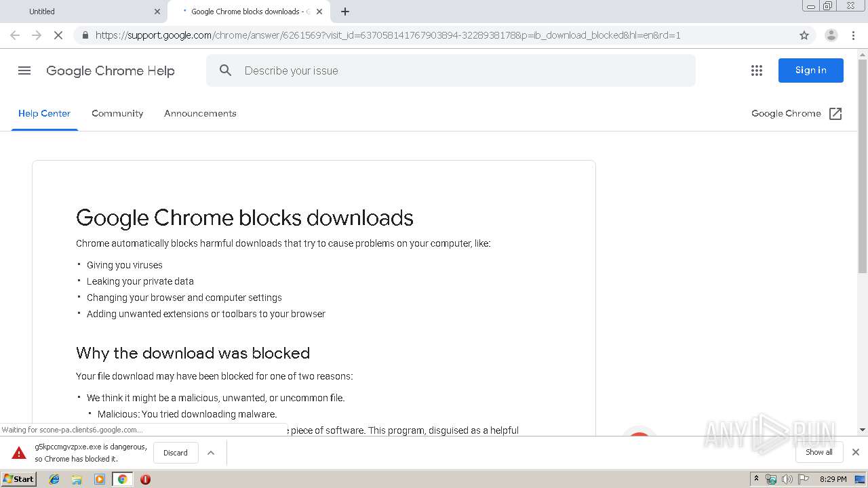The width and height of the screenshot is (868, 488).
Task: Close the downloads bar
Action: tap(856, 452)
